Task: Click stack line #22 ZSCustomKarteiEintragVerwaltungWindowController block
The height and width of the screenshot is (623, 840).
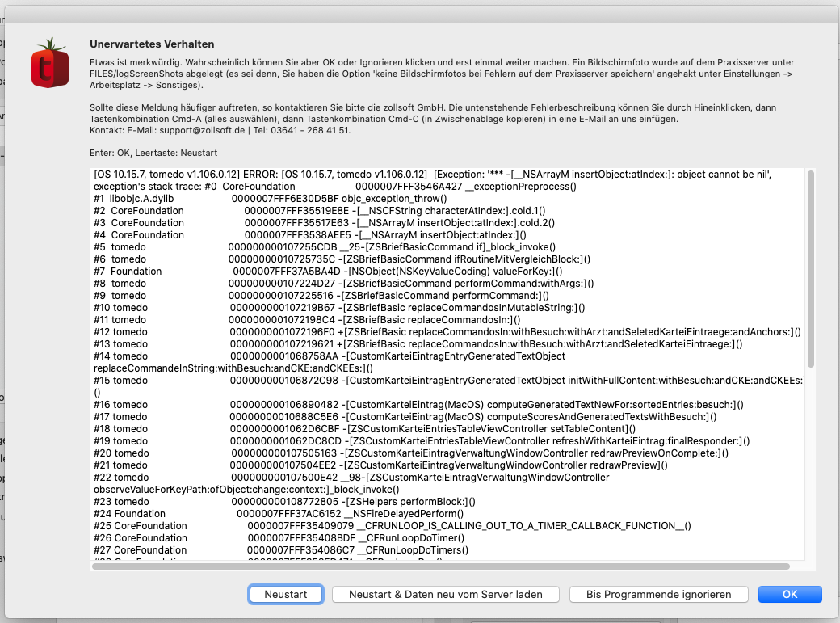Action: click(x=351, y=483)
